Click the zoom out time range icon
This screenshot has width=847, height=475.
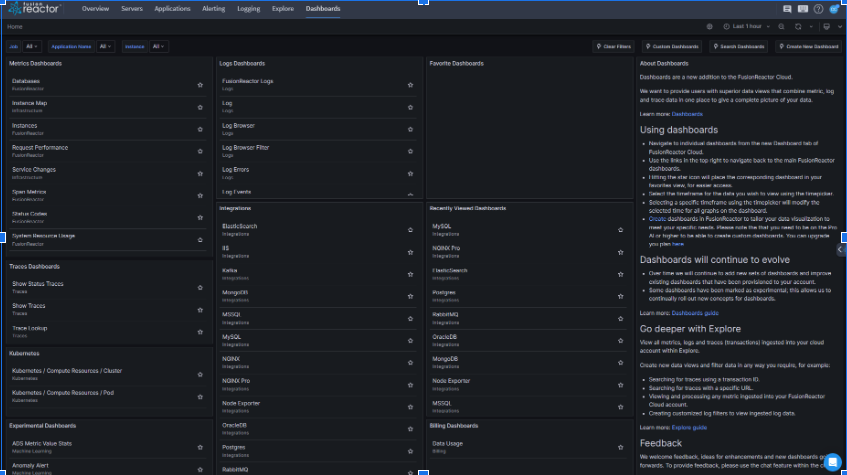tap(781, 26)
